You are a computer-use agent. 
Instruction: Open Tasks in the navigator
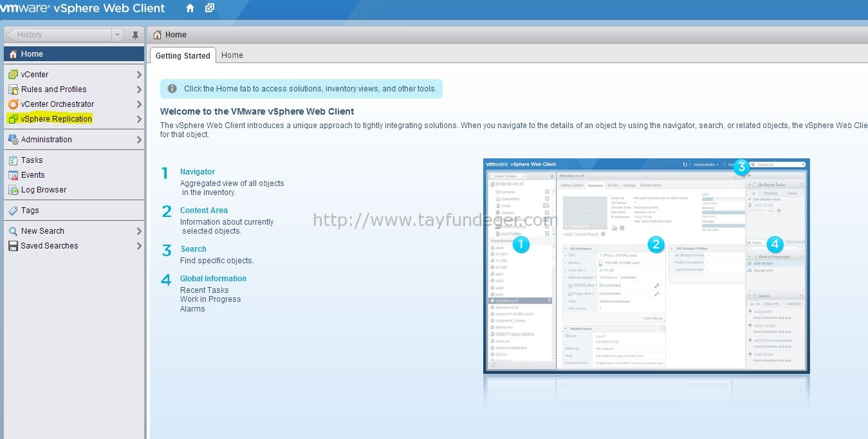tap(74, 160)
